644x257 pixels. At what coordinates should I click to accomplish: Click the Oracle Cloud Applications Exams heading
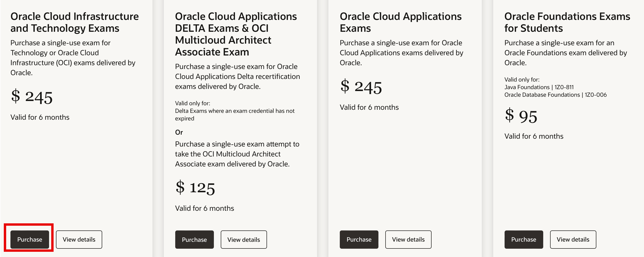[400, 22]
